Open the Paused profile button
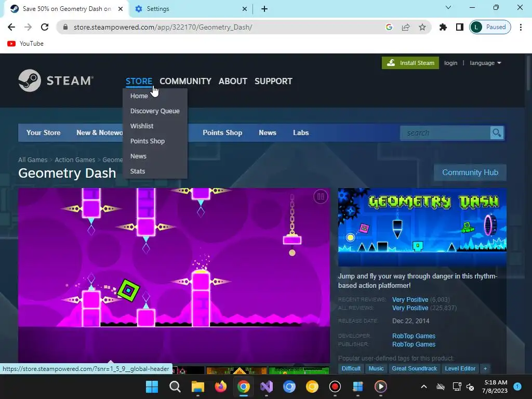The width and height of the screenshot is (532, 399). tap(490, 27)
